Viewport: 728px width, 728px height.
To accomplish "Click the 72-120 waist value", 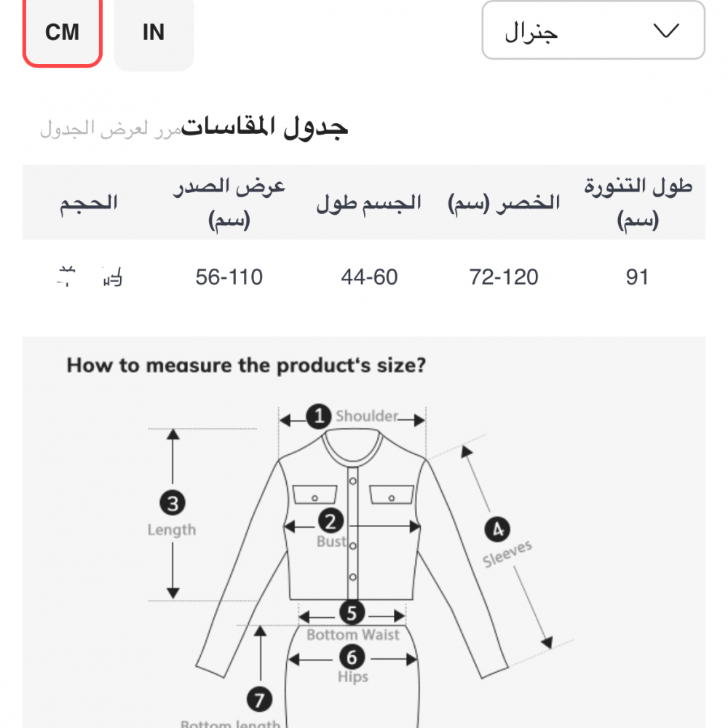I will pos(504,277).
